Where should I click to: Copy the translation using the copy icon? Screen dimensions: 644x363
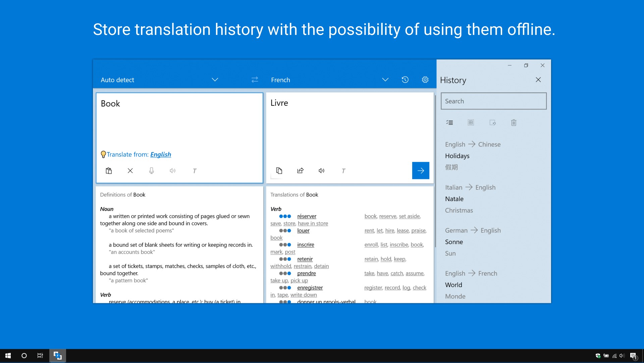coord(279,171)
